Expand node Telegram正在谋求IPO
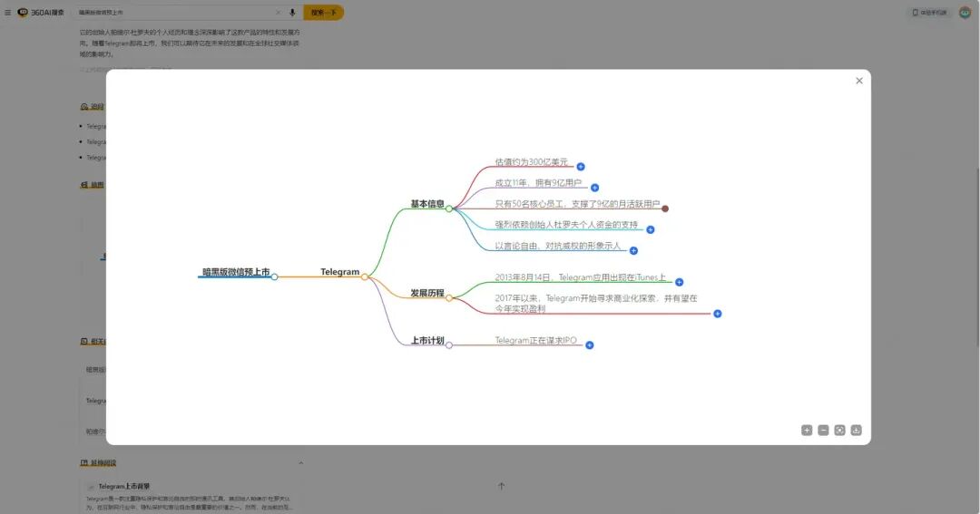This screenshot has height=514, width=980. coord(590,344)
